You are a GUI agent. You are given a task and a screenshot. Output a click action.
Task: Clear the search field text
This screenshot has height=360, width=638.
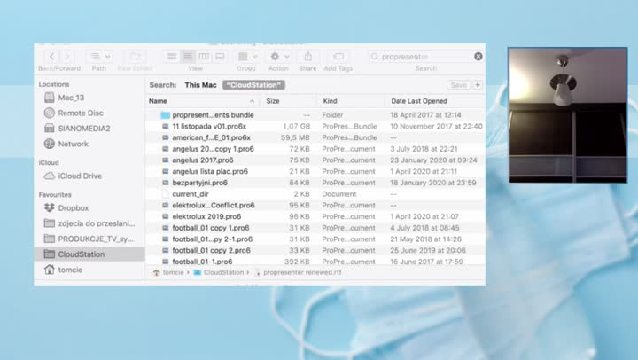(478, 56)
